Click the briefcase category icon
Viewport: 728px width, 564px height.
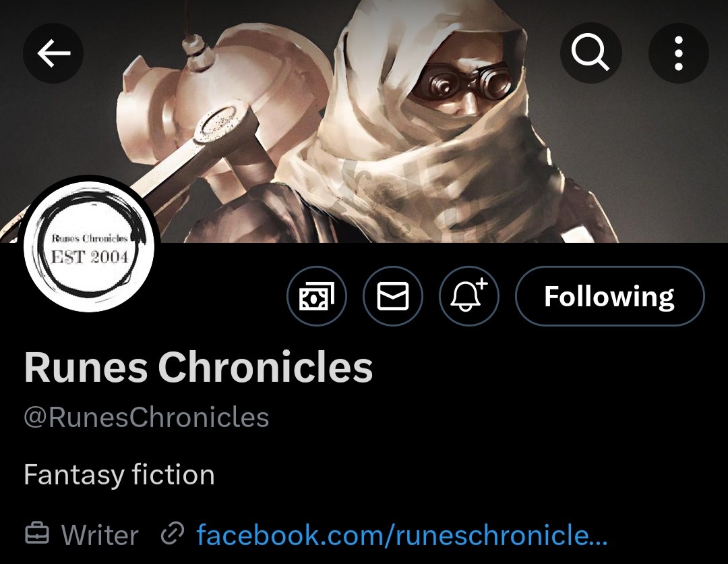coord(36,534)
